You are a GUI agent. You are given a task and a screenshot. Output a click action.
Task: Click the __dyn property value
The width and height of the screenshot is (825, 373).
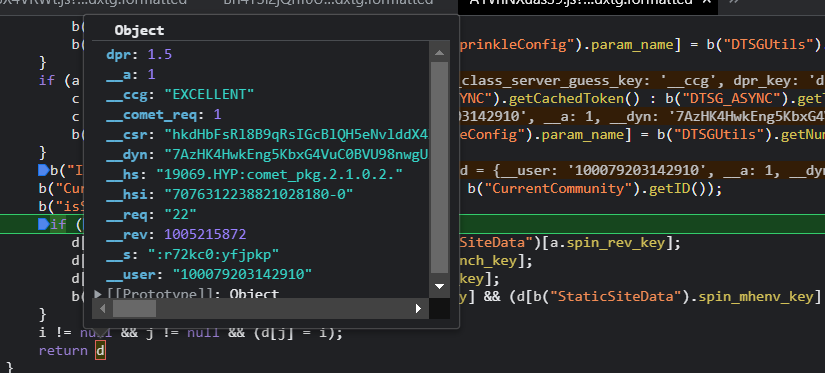pyautogui.click(x=297, y=155)
